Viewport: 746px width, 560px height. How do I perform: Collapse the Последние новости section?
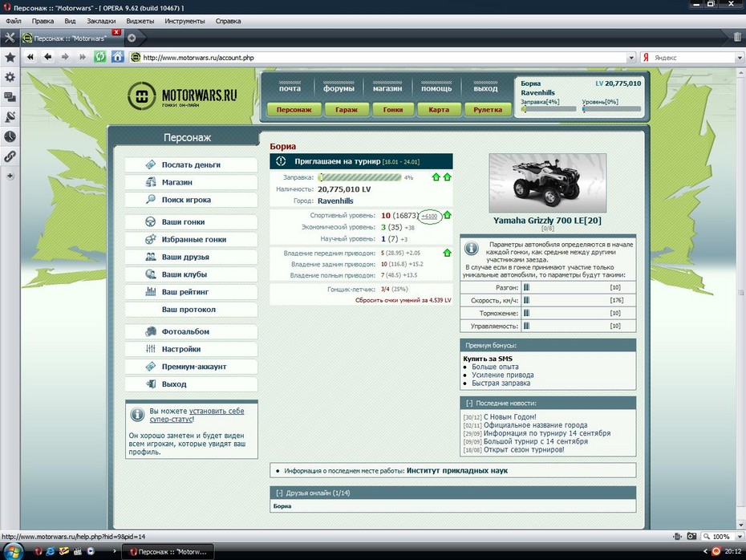[x=469, y=403]
